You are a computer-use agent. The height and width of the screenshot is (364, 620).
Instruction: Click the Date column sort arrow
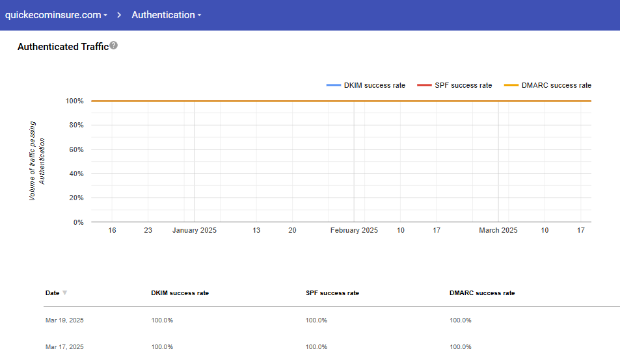(64, 293)
